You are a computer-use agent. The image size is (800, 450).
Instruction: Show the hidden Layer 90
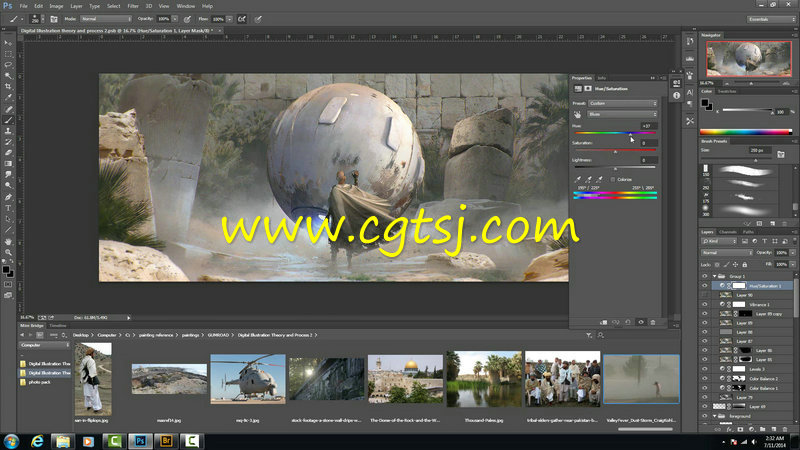pos(705,295)
